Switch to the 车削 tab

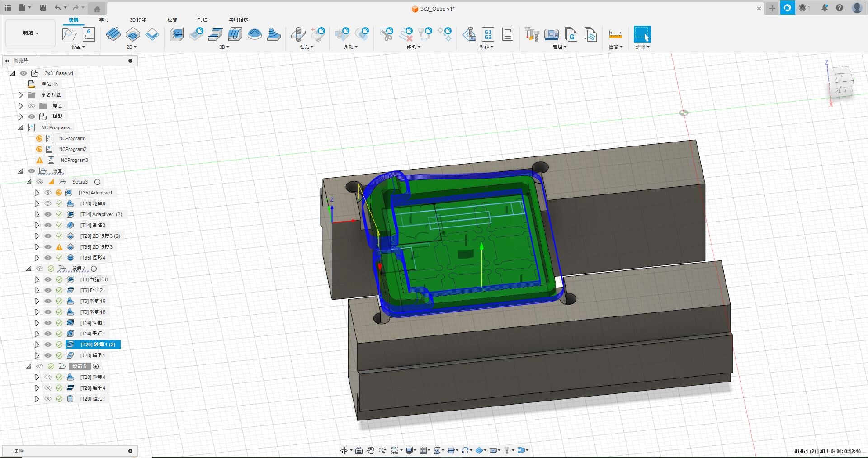coord(104,20)
